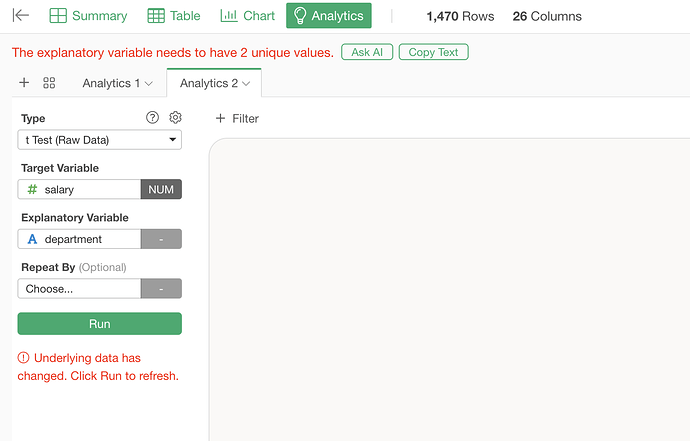
Task: Choose a Repeat By column
Action: (x=79, y=289)
